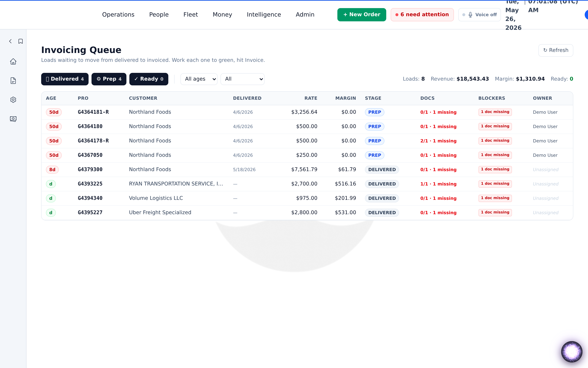This screenshot has width=588, height=368.
Task: Click the $516.16 margin value
Action: coord(345,184)
